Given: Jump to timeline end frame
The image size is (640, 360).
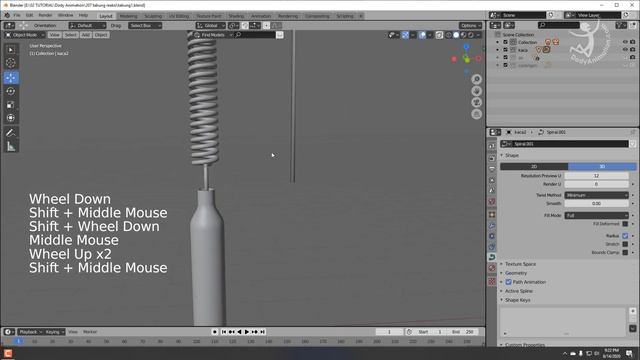Looking at the screenshot, I should click(262, 332).
